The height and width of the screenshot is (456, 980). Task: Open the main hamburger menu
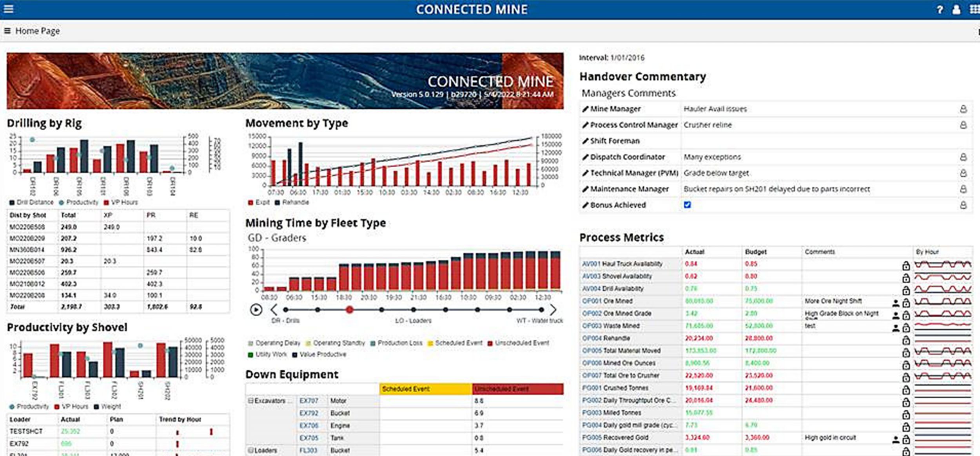tap(9, 9)
